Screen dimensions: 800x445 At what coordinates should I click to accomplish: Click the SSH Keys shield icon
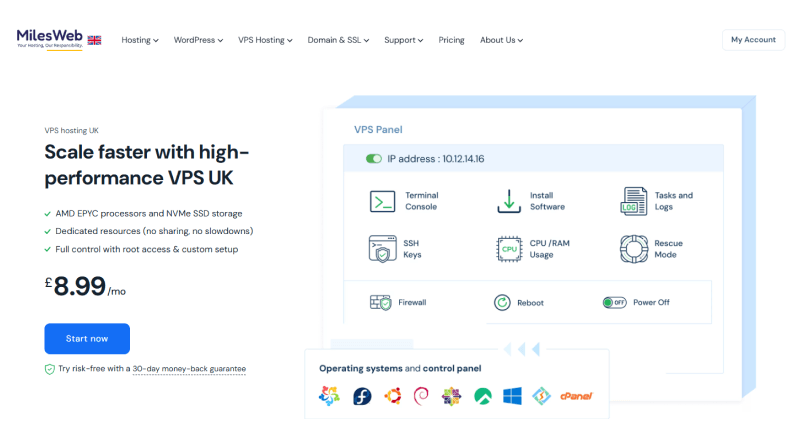coord(382,249)
